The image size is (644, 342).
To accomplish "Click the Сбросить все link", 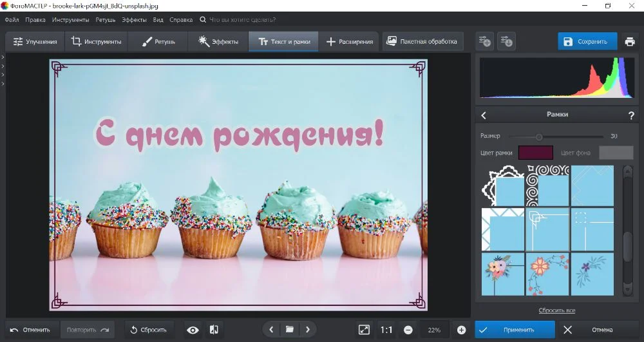I will [556, 310].
